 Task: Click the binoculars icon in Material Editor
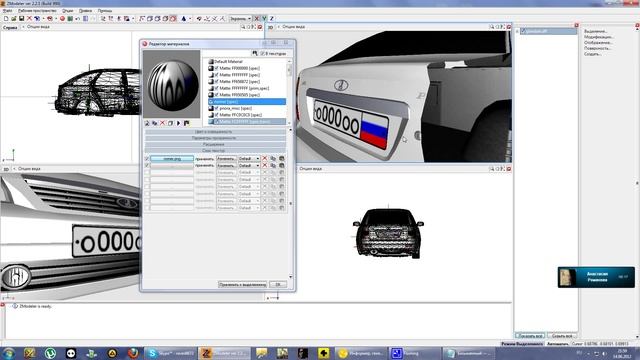pos(255,53)
